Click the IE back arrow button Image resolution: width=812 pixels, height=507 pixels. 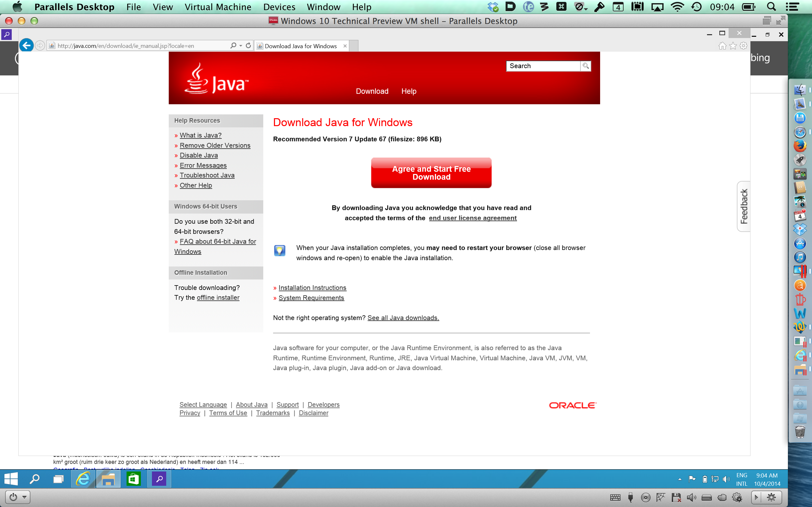(x=27, y=45)
